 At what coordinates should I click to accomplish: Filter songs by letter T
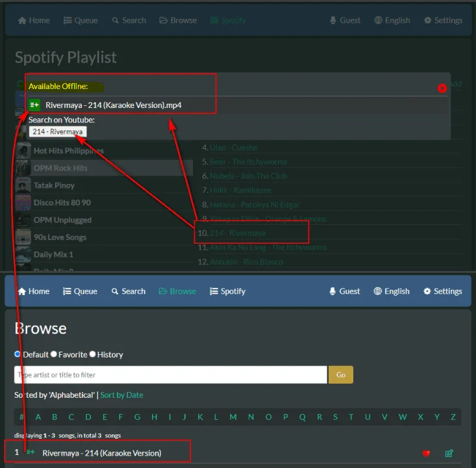click(x=351, y=417)
